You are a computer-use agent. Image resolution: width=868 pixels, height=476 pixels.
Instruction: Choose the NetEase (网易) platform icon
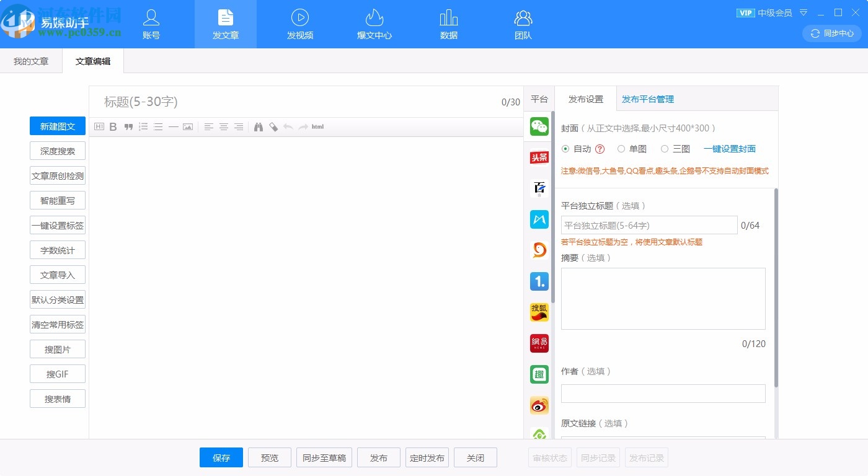tap(539, 343)
